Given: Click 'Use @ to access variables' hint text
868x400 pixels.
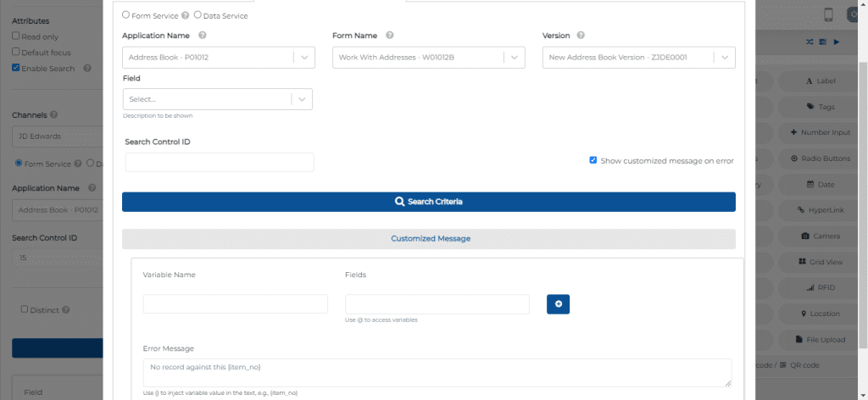Looking at the screenshot, I should 381,319.
